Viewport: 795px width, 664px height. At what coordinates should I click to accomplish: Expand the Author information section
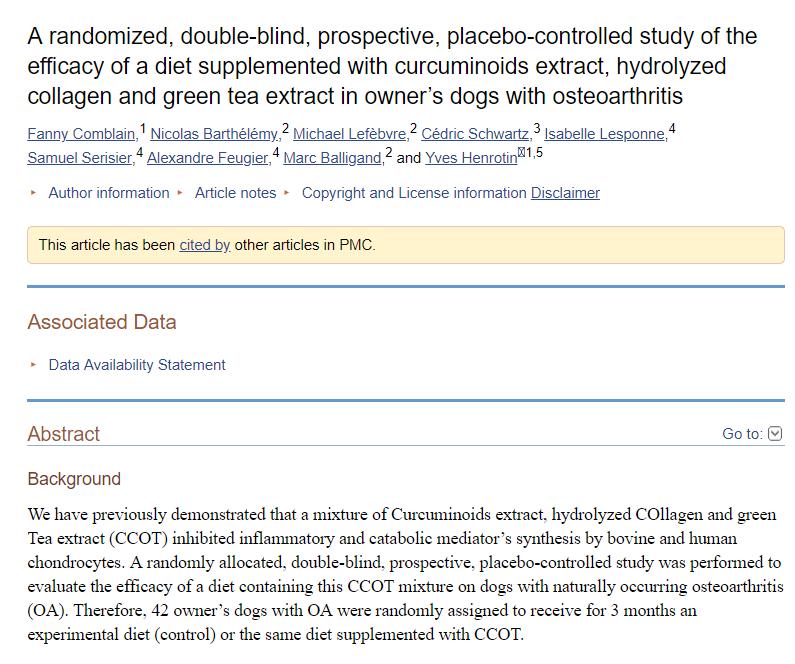[108, 193]
